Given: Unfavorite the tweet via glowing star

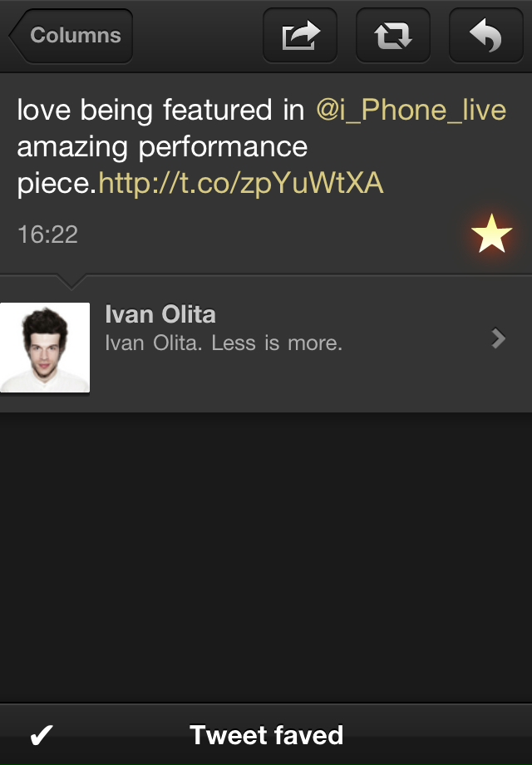Looking at the screenshot, I should tap(491, 234).
